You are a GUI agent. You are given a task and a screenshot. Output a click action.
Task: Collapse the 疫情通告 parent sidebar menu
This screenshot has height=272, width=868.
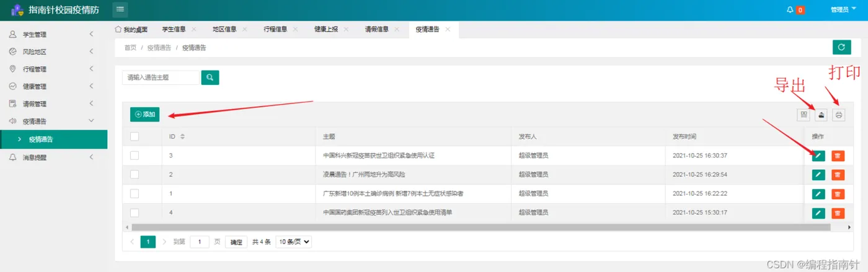[x=53, y=121]
